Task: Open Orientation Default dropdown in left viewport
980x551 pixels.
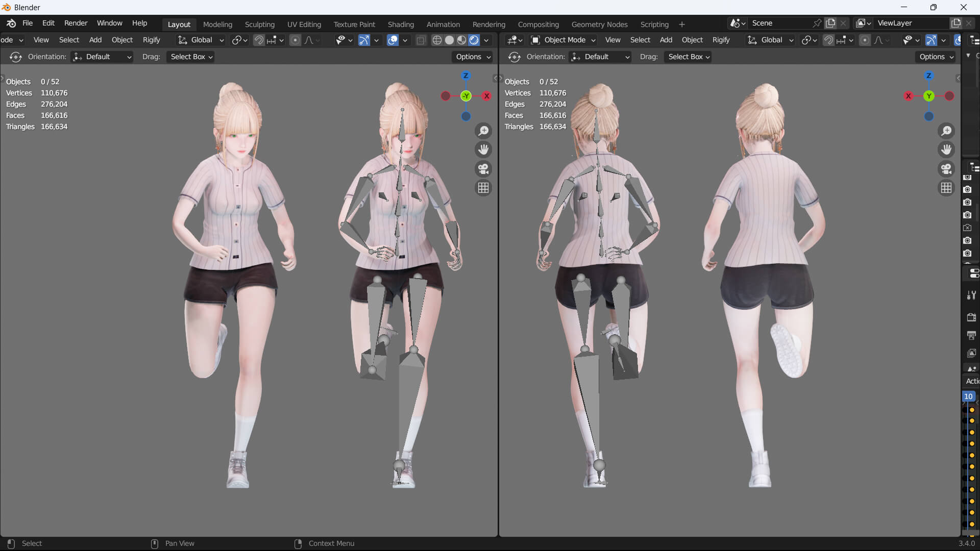Action: point(102,57)
